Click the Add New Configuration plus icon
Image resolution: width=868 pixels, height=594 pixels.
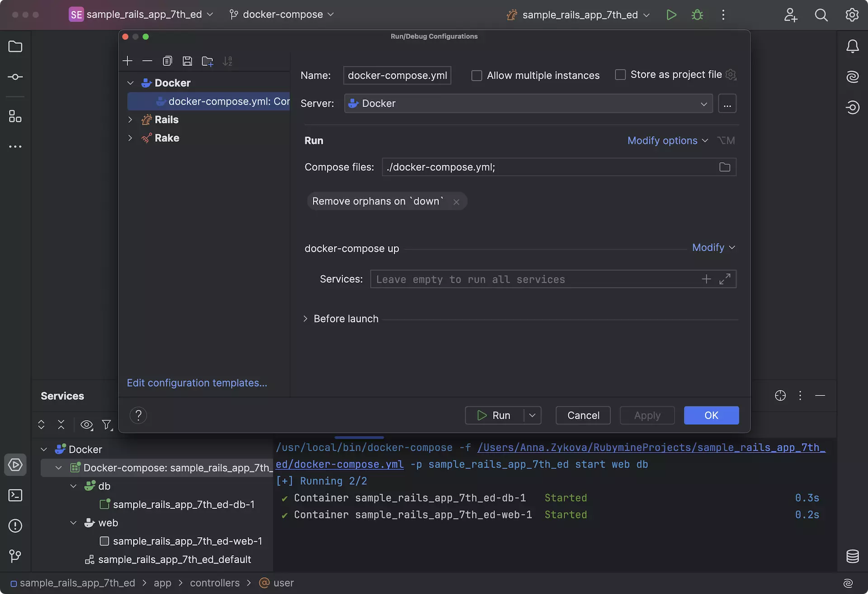click(x=127, y=61)
